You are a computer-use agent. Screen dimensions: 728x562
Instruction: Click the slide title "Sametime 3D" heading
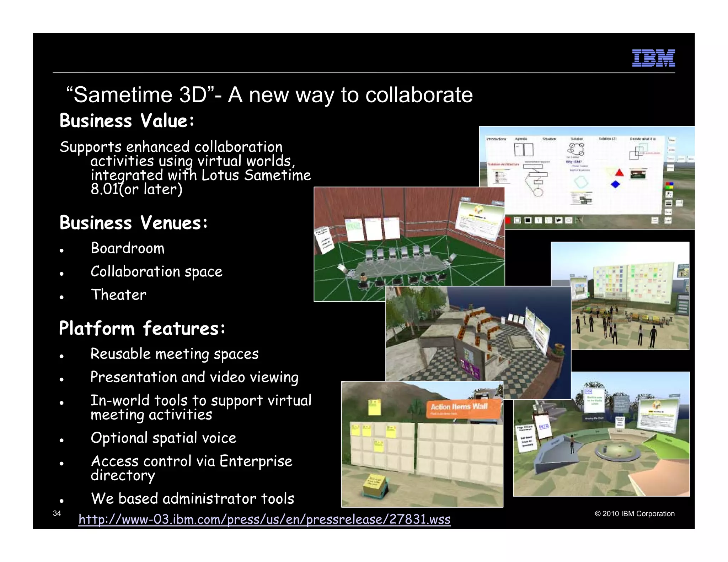tap(269, 95)
